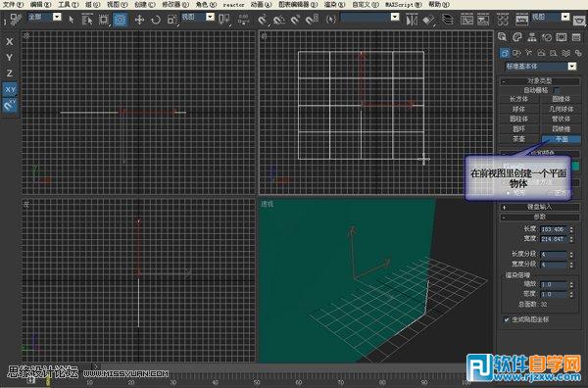Image resolution: width=588 pixels, height=388 pixels.
Task: Click the 长方体 Box button
Action: 519,99
